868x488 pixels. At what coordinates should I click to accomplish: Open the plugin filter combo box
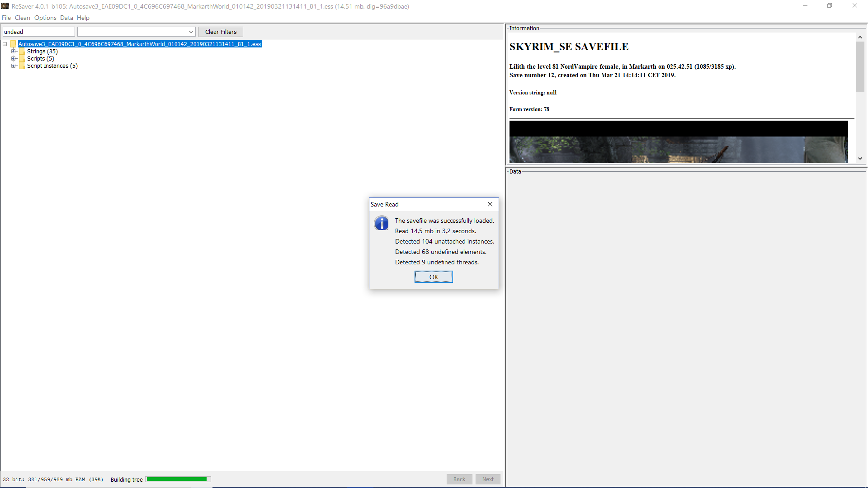[137, 32]
